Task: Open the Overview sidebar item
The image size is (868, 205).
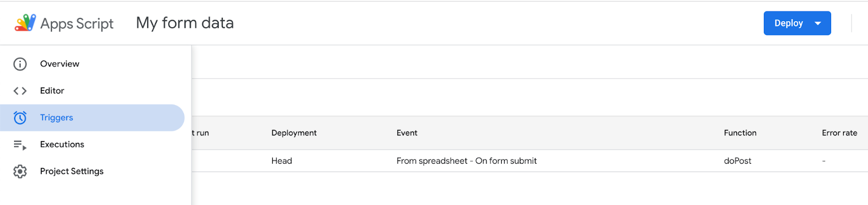Action: [x=92, y=64]
